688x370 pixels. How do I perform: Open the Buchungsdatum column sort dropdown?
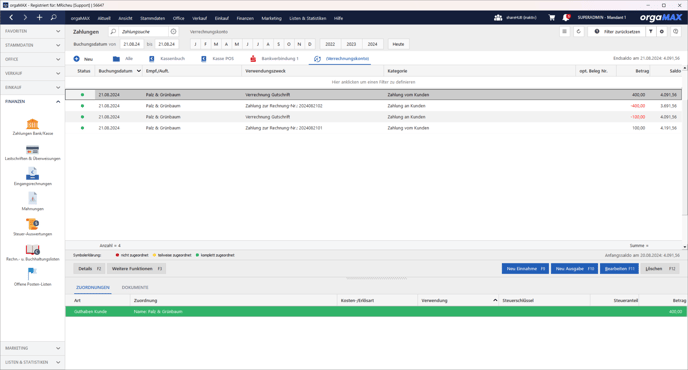(138, 71)
